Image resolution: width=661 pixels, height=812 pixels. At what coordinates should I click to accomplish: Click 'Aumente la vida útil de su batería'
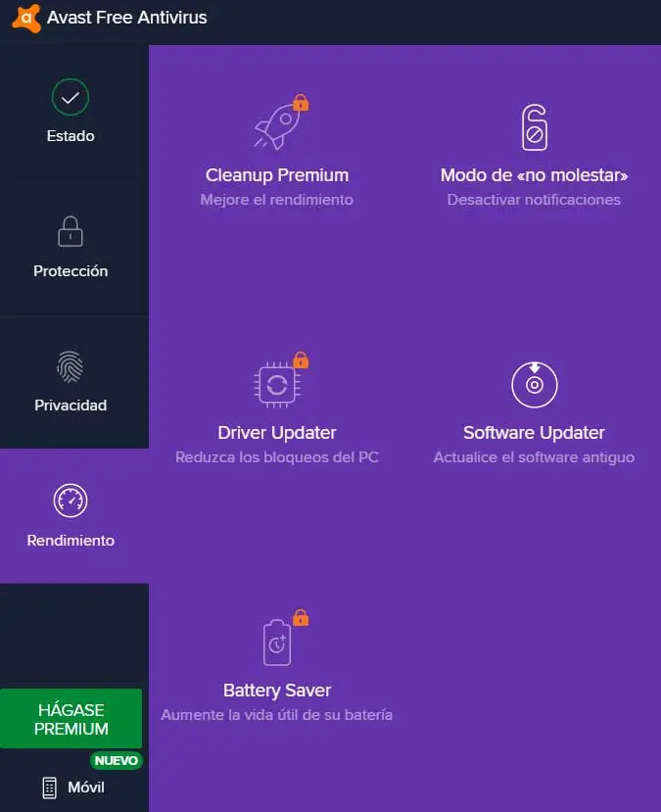tap(277, 715)
